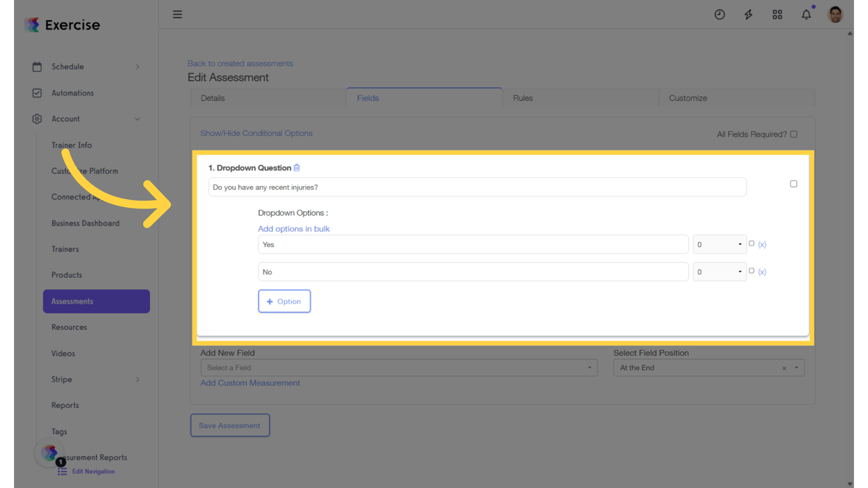The image size is (868, 488).
Task: Click the trash icon beside Dropdown Question
Action: (x=296, y=167)
